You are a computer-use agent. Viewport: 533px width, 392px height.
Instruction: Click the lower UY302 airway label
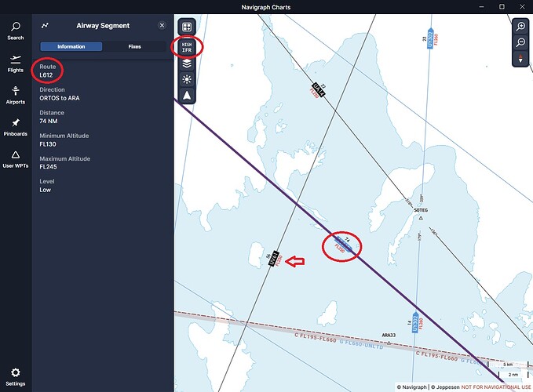click(x=415, y=322)
